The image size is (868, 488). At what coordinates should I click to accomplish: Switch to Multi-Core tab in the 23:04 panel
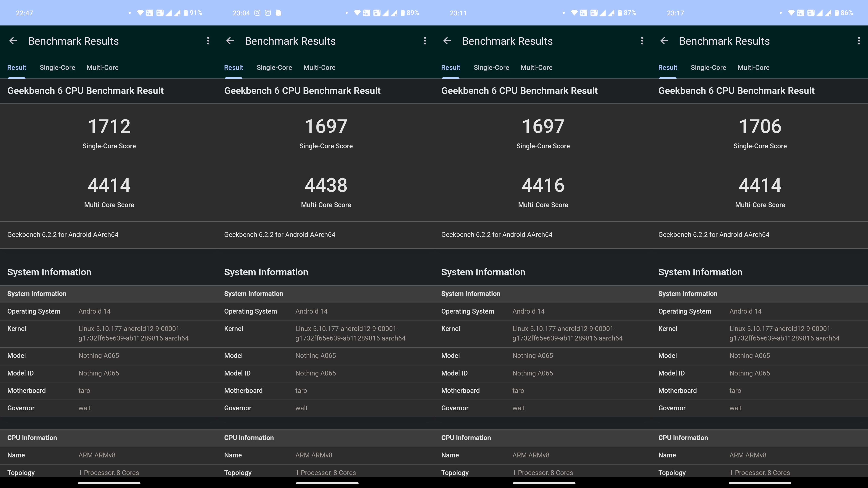click(x=319, y=67)
